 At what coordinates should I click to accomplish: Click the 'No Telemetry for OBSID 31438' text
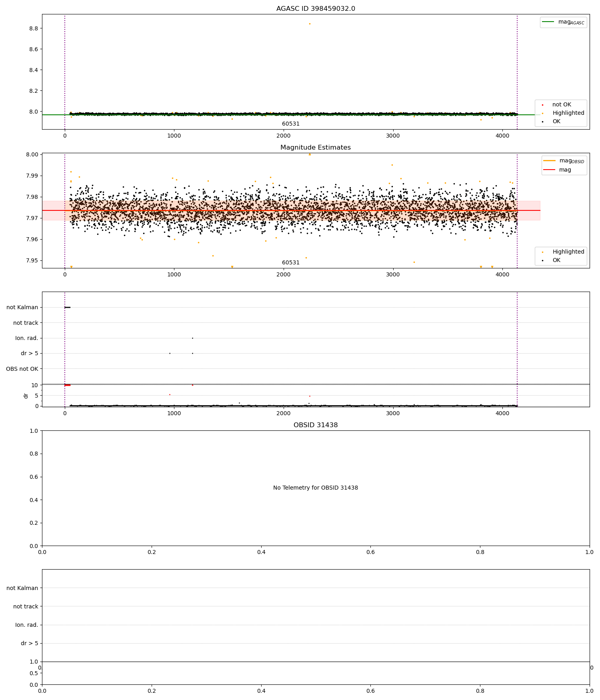[316, 488]
